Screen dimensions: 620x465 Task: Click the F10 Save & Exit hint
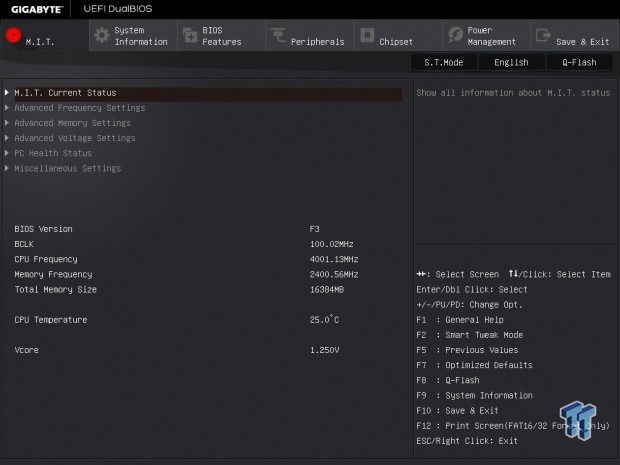coord(457,410)
